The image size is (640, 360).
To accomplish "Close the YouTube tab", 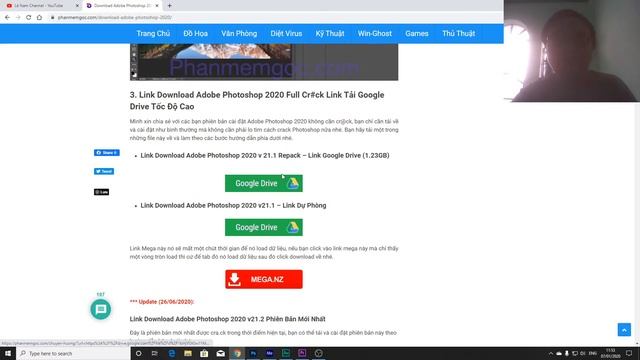I will coord(77,6).
